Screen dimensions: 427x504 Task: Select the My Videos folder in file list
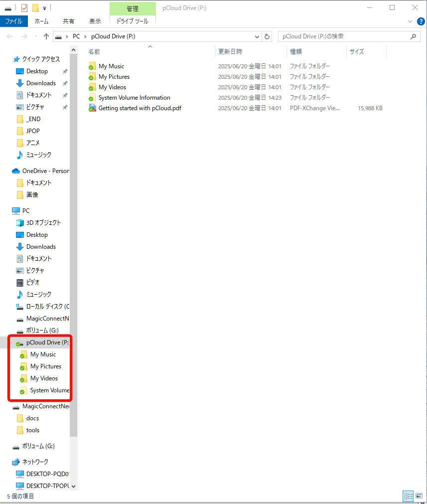(112, 87)
